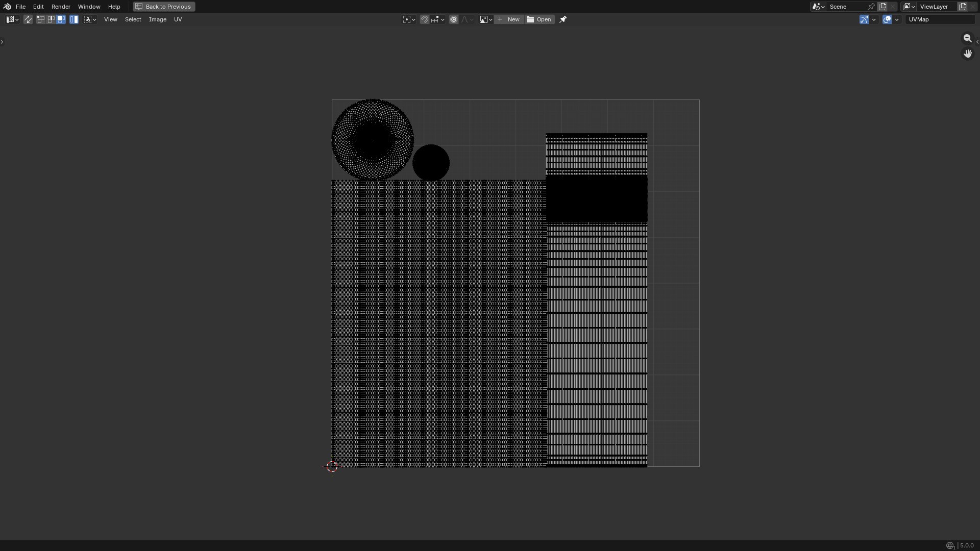
Task: Create a New image
Action: click(508, 19)
